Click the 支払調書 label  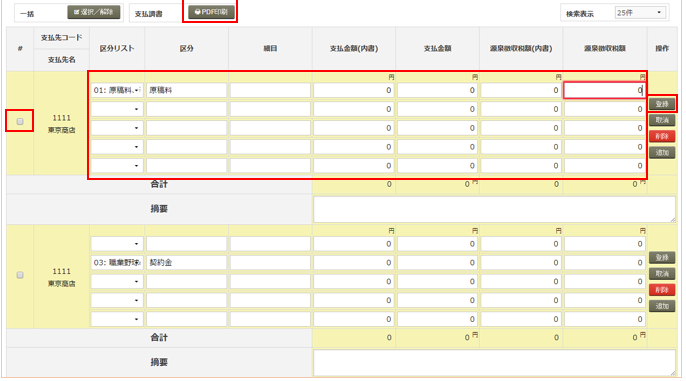coord(148,14)
